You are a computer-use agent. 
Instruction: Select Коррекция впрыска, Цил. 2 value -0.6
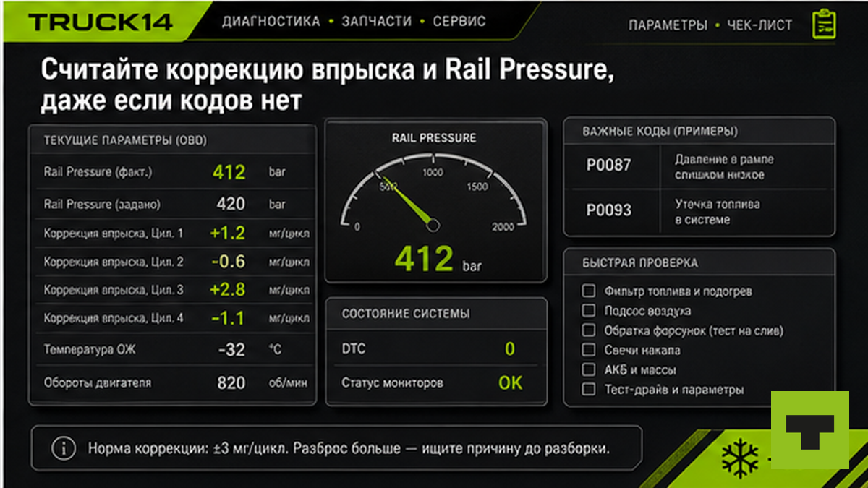229,262
